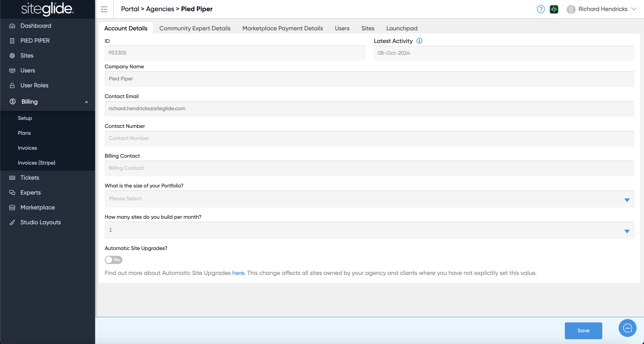The height and width of the screenshot is (344, 644).
Task: Click into the Contact Number field
Action: point(369,138)
